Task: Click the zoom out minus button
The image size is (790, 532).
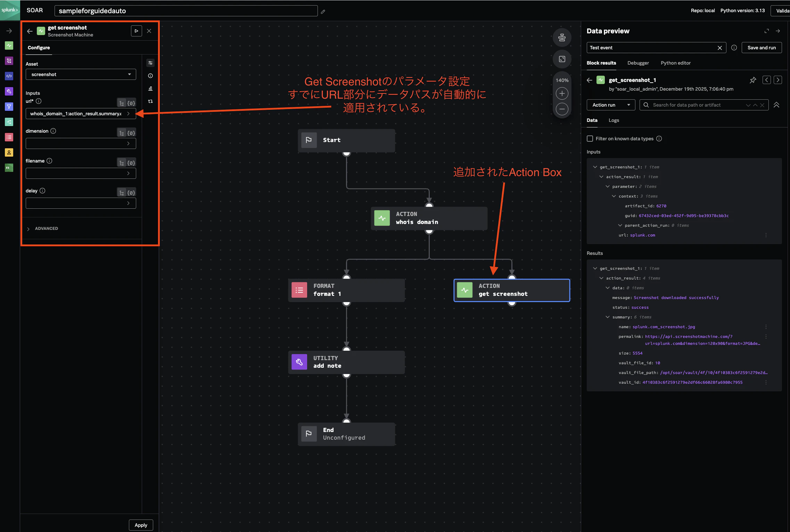Action: (x=562, y=109)
